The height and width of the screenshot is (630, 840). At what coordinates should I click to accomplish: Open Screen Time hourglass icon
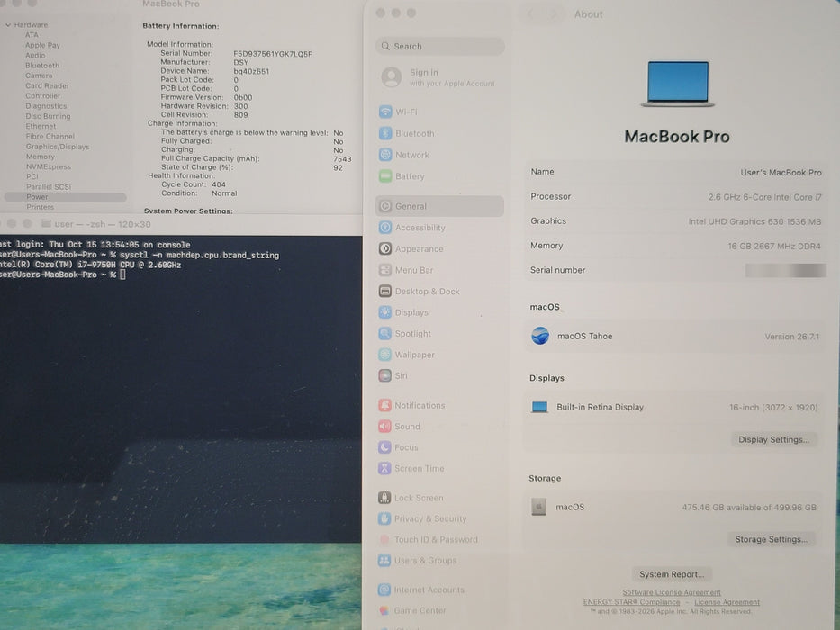pos(384,468)
